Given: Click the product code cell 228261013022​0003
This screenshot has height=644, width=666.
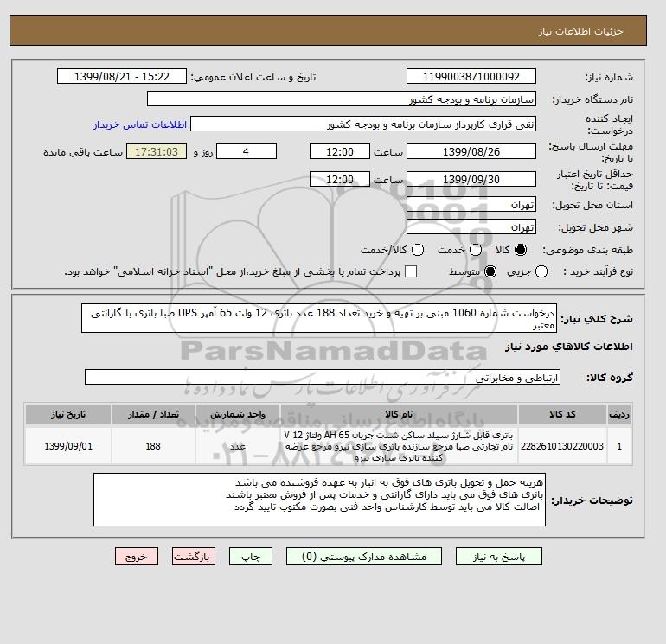Looking at the screenshot, I should pyautogui.click(x=562, y=446).
